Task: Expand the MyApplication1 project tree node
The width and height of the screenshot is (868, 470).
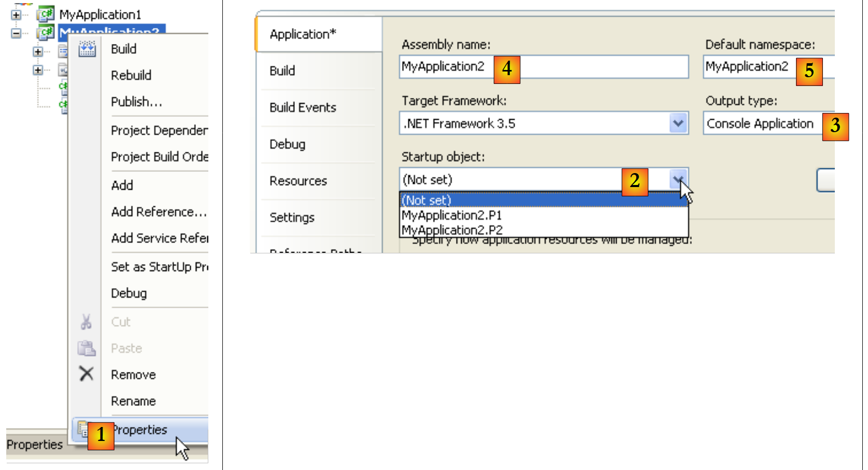Action: coord(16,15)
